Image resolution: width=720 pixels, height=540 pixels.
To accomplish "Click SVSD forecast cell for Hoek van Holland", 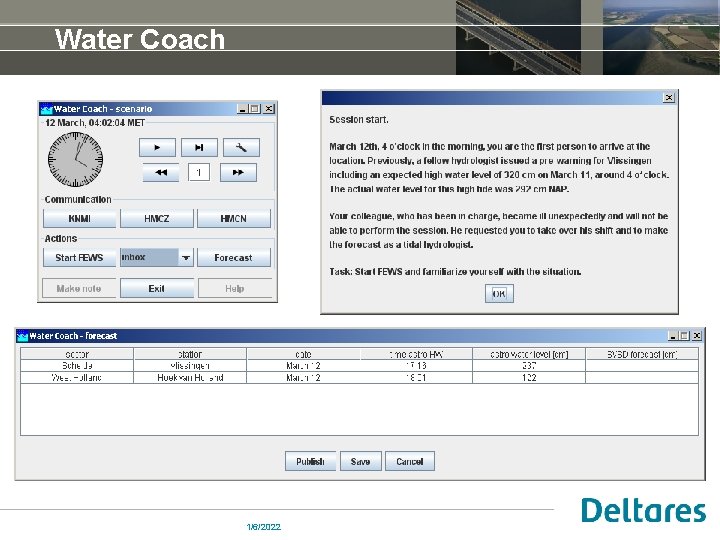I will click(642, 377).
